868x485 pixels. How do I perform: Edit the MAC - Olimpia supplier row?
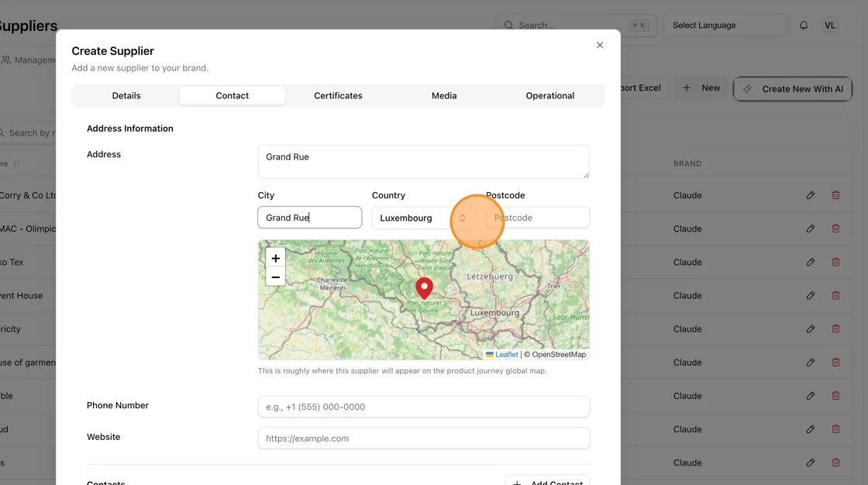tap(811, 229)
